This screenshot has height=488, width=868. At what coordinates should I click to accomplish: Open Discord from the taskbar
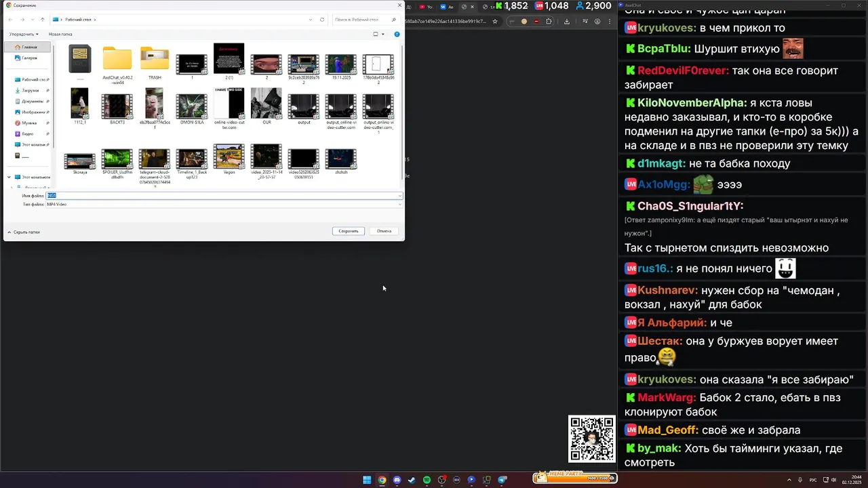(397, 480)
